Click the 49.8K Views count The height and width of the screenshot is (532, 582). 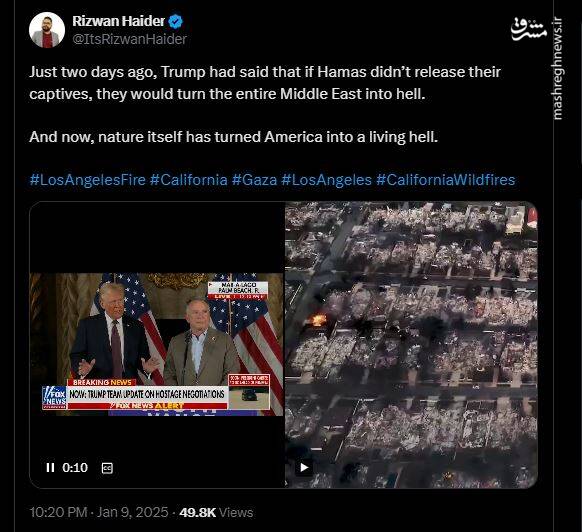pos(216,512)
